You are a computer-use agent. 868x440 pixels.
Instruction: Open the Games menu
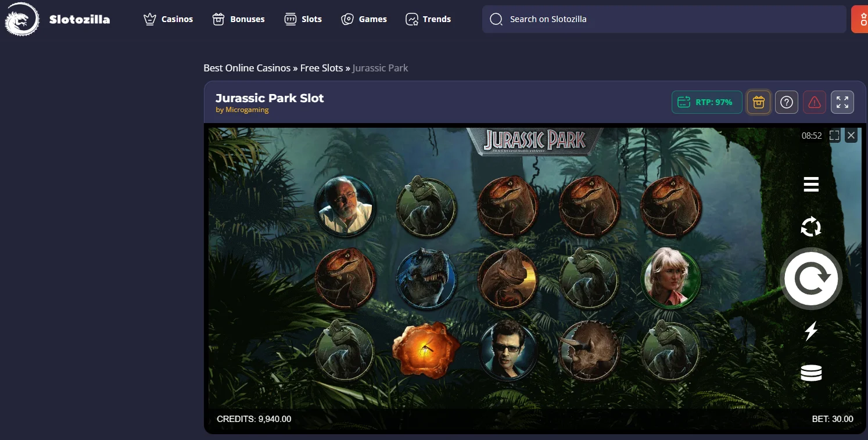coord(364,19)
